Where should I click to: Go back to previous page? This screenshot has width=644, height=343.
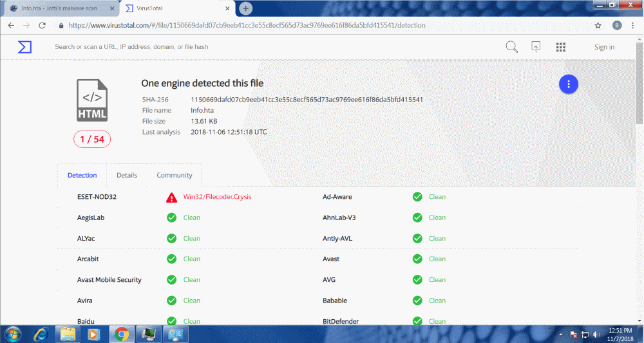11,26
